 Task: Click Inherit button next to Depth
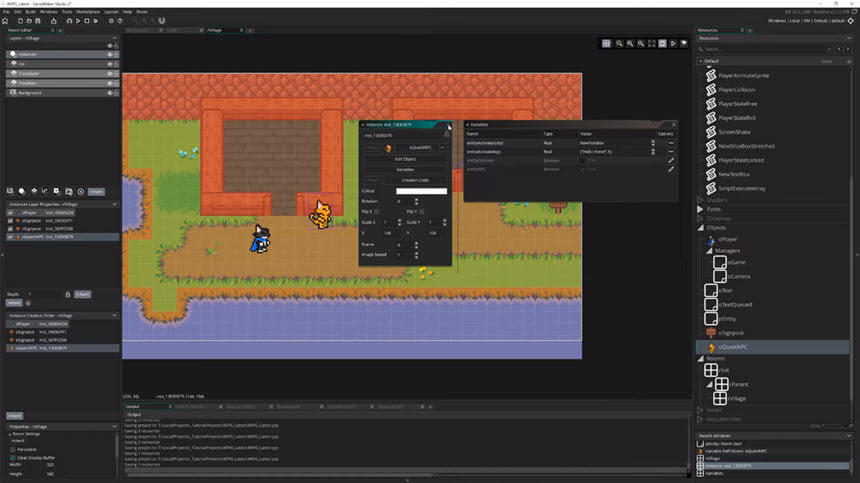(x=83, y=294)
